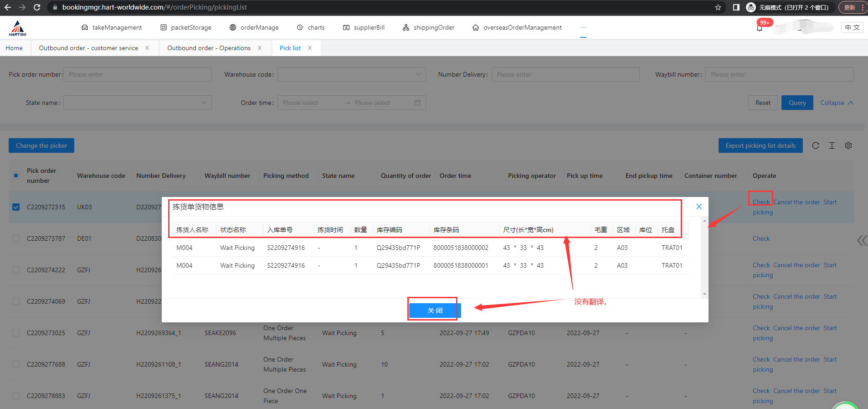Open the column settings gear icon
This screenshot has width=868, height=409.
point(848,145)
